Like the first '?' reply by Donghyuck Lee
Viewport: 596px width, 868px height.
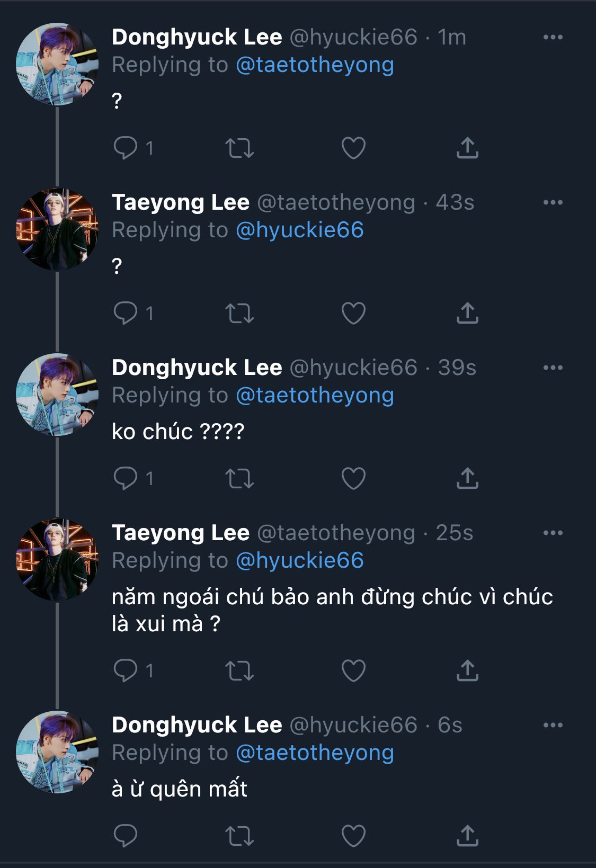pos(353,148)
